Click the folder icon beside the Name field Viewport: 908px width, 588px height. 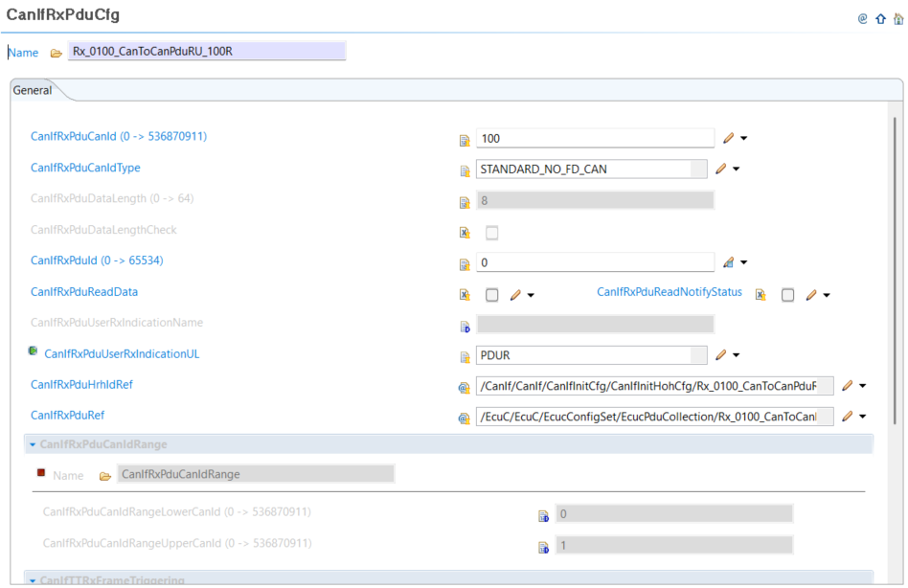(x=56, y=53)
